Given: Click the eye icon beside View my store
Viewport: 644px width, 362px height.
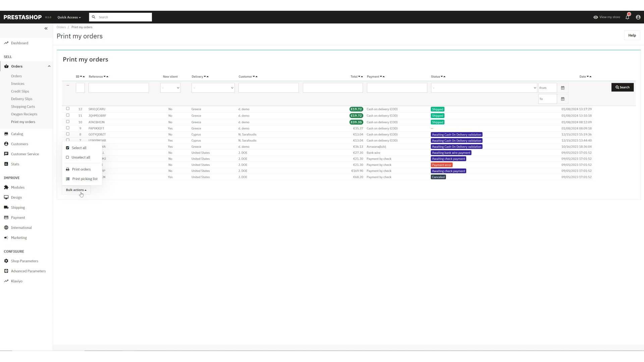Looking at the screenshot, I should 595,17.
